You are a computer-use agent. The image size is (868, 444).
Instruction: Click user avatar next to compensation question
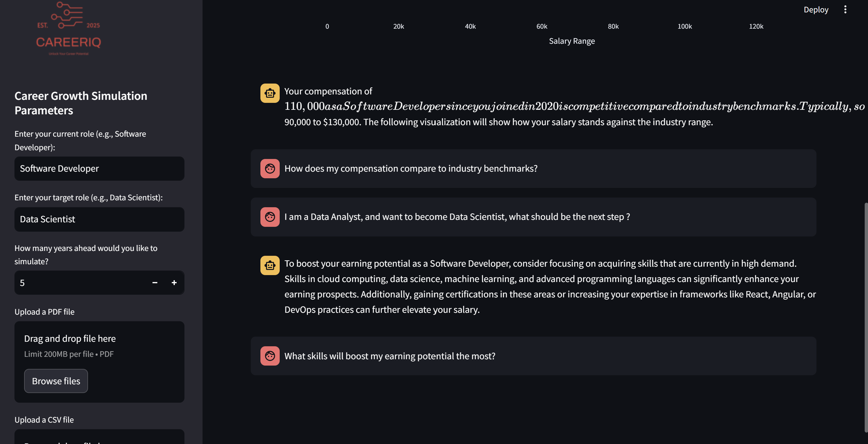click(x=269, y=169)
